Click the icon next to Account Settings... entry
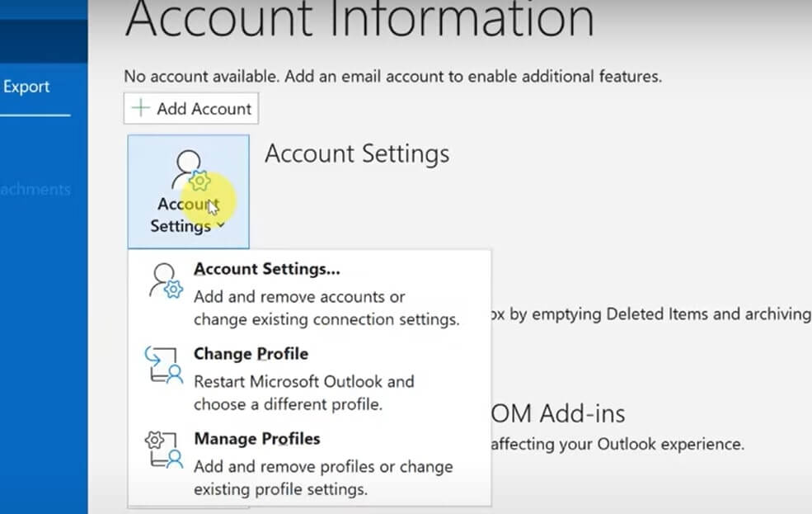Screen dimensions: 812x514 [x=165, y=281]
